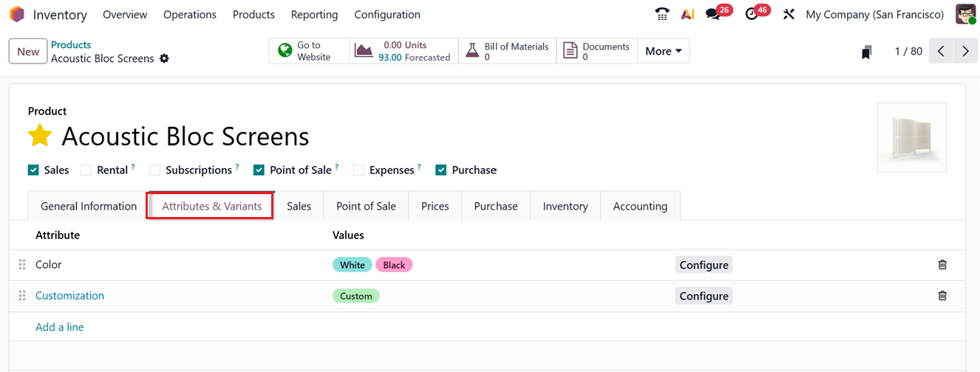Open the messages icon with 26 badge
The height and width of the screenshot is (372, 980).
pyautogui.click(x=713, y=14)
